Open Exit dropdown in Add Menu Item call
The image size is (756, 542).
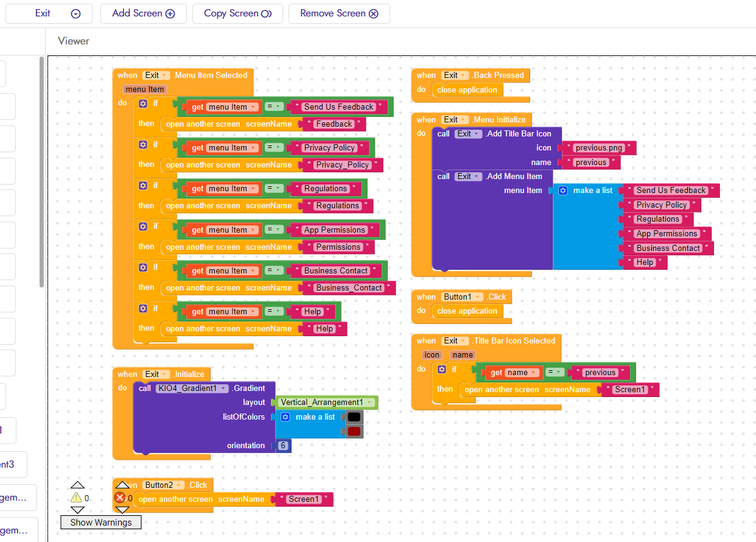pyautogui.click(x=467, y=176)
